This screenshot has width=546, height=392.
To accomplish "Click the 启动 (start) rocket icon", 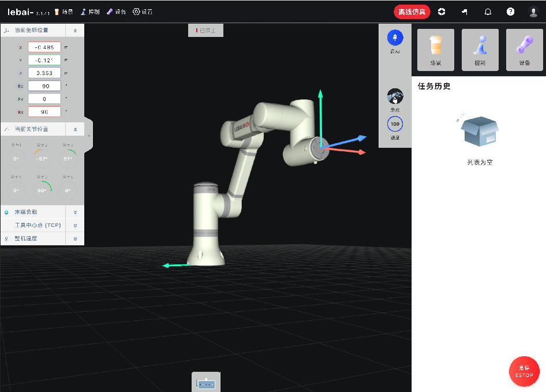I will tap(395, 38).
